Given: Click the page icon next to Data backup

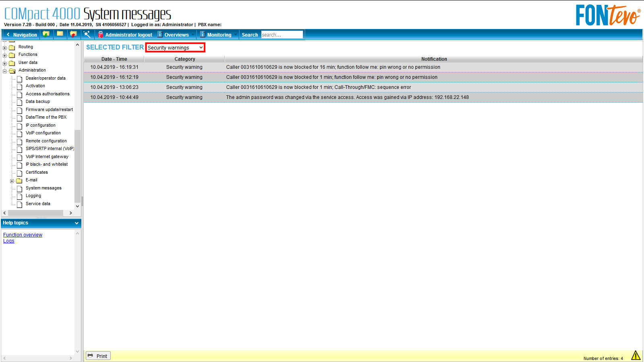Looking at the screenshot, I should pos(19,102).
